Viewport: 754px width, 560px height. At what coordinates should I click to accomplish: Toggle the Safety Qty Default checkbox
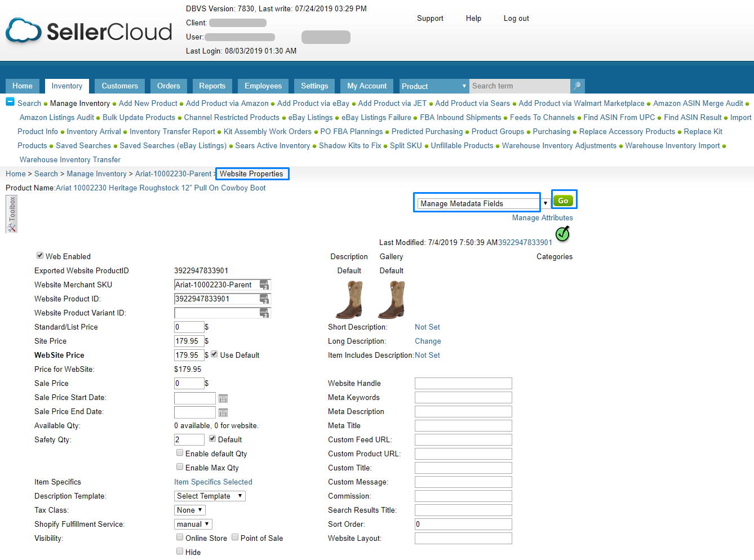(x=212, y=438)
